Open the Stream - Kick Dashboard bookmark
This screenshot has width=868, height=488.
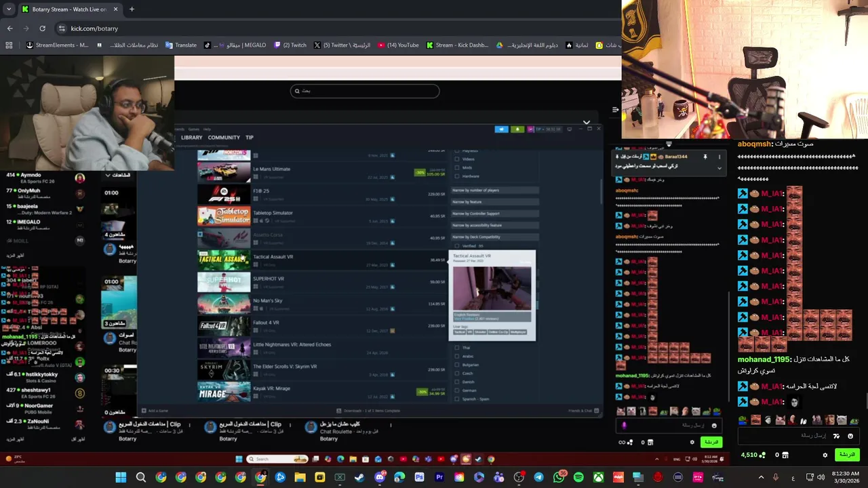point(458,45)
